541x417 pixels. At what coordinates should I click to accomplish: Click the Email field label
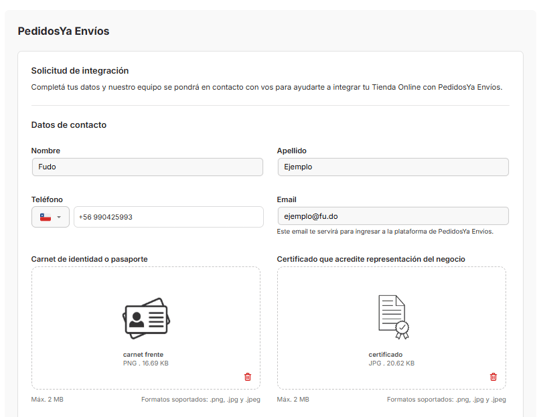pyautogui.click(x=286, y=199)
